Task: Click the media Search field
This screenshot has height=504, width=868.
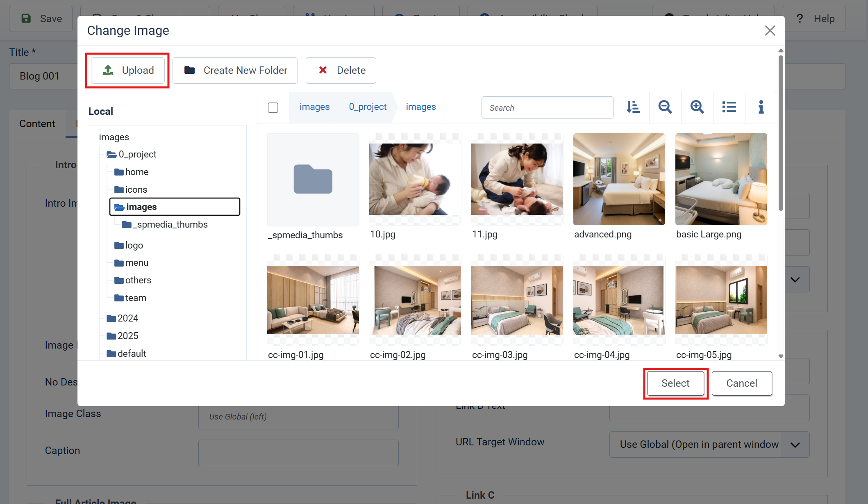Action: pos(547,108)
